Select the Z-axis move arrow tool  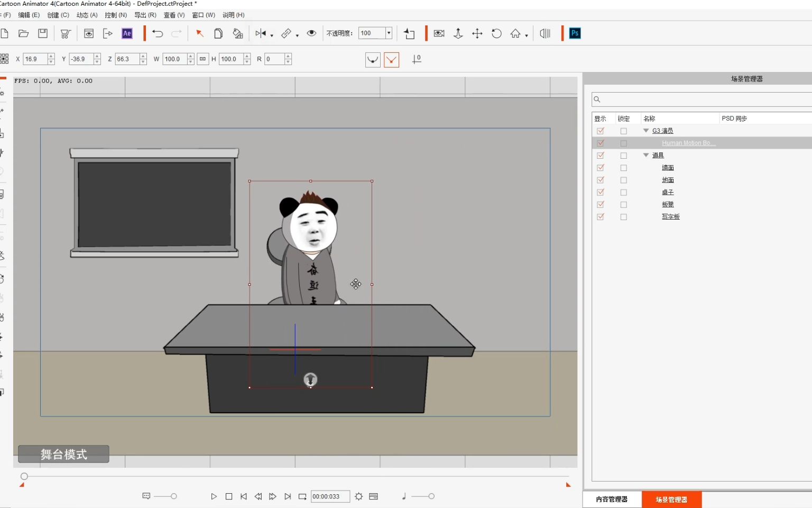(458, 33)
